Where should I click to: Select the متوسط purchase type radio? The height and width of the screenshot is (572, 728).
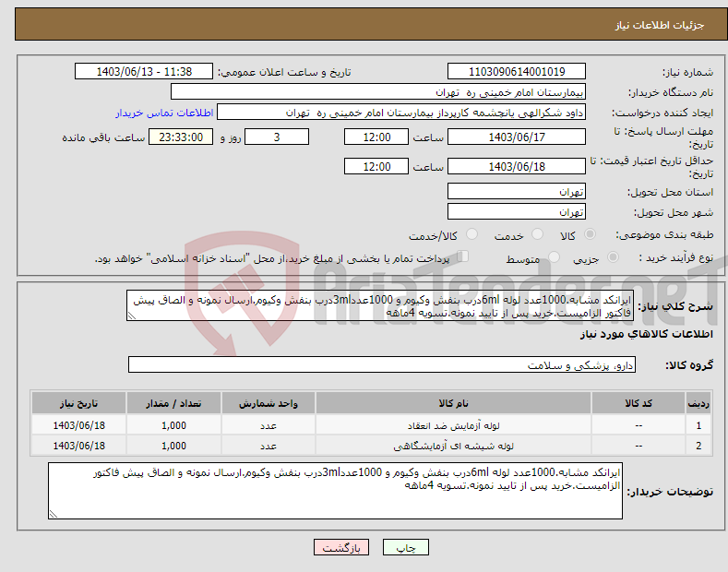pos(554,257)
